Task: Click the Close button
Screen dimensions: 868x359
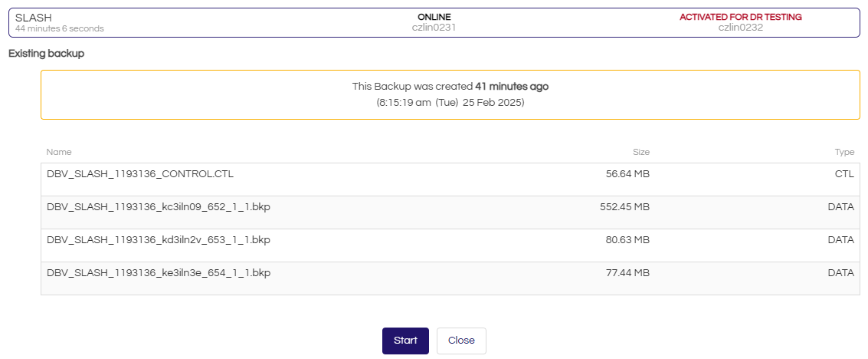Action: (x=461, y=341)
